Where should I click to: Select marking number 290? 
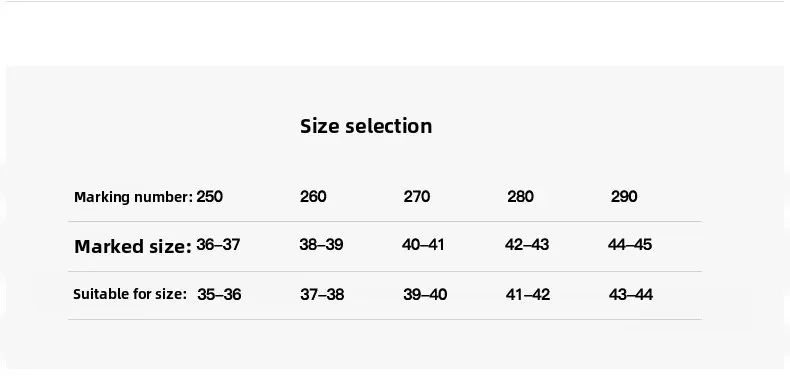pyautogui.click(x=624, y=196)
